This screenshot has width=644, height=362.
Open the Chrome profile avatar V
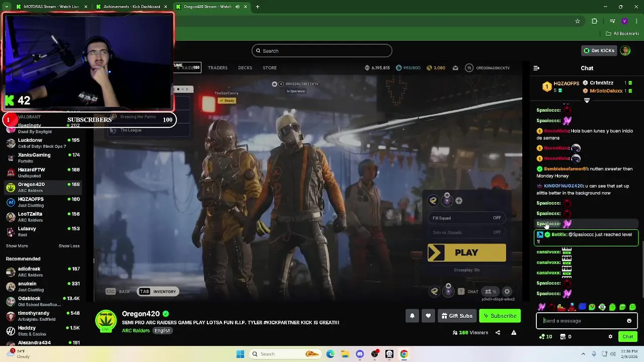click(624, 21)
